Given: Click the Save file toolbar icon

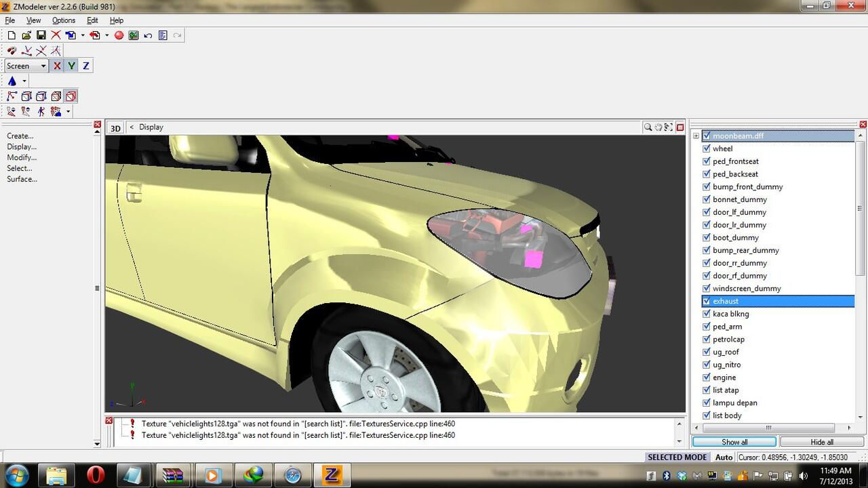Looking at the screenshot, I should [x=41, y=35].
